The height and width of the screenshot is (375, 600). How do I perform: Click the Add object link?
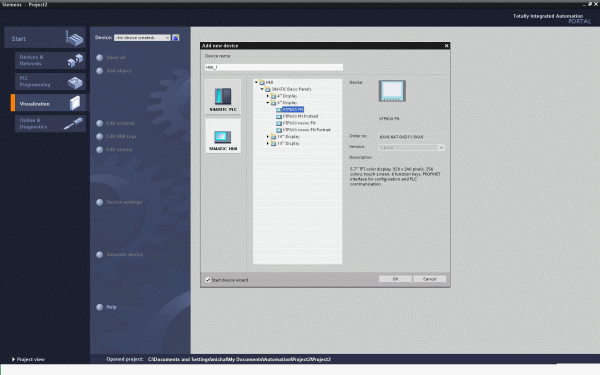[x=119, y=71]
